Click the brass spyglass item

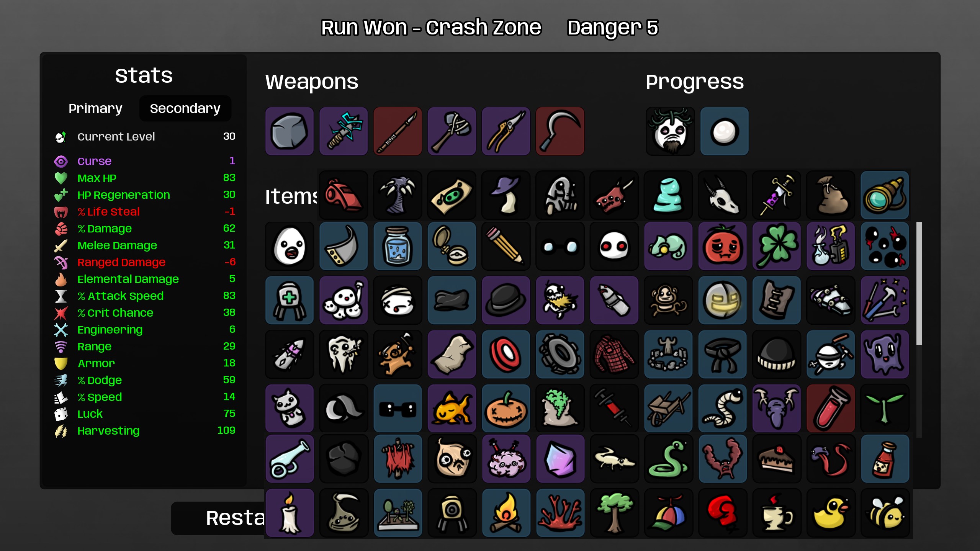[885, 195]
